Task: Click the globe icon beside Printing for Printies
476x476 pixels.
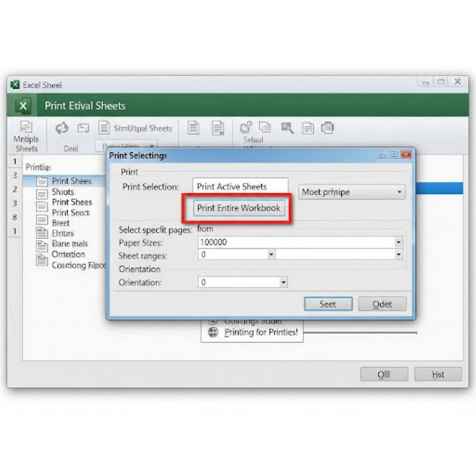Action: tap(213, 332)
